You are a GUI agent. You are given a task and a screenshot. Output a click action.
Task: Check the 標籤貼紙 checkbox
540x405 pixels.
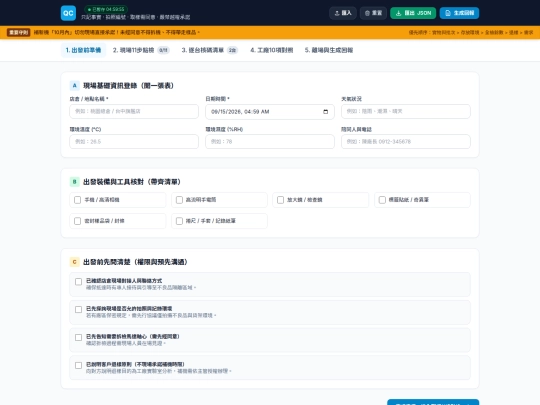click(382, 200)
